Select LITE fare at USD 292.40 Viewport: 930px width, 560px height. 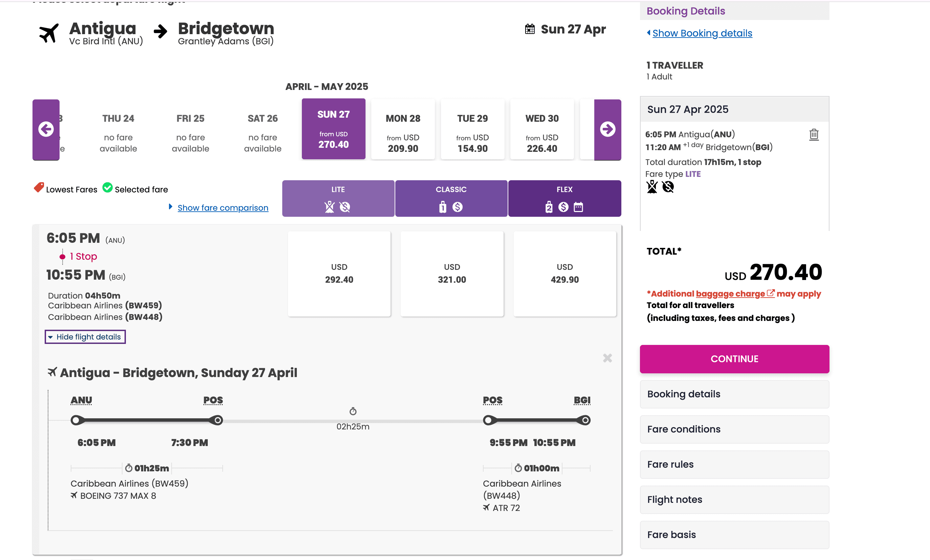(339, 273)
